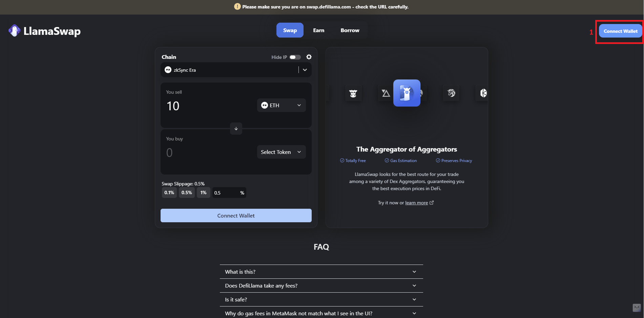Click the KyberSwap icon at carousel edge
The height and width of the screenshot is (318, 644).
pyautogui.click(x=483, y=93)
